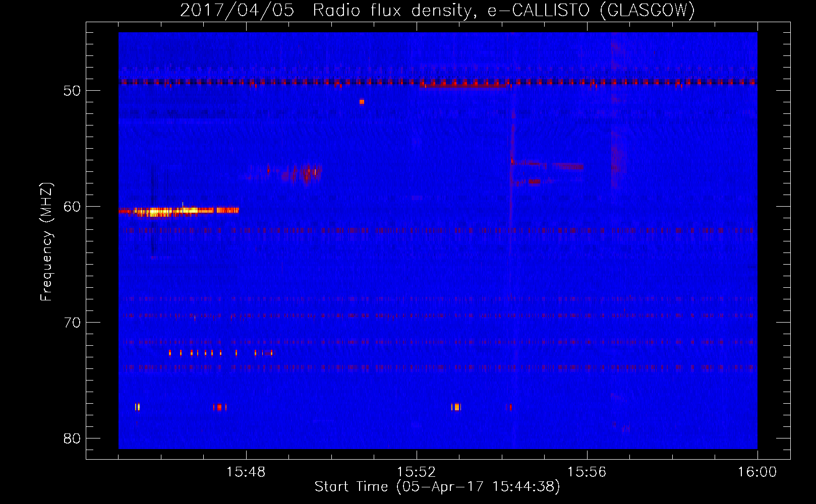Click the plot title '2017/04/05 Radio flux density'
The image size is (816, 504).
click(437, 10)
